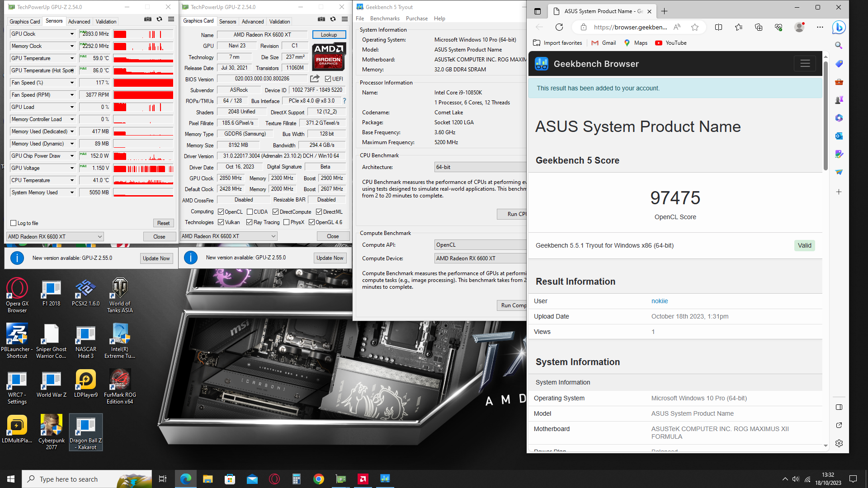Viewport: 868px width, 488px height.
Task: Open Opera GX Browser desktop shortcut
Action: tap(17, 295)
